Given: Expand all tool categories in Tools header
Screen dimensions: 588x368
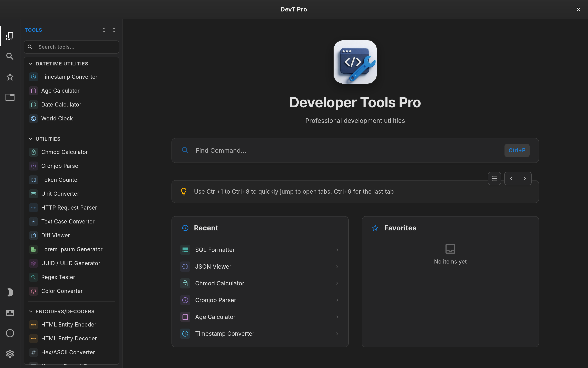Looking at the screenshot, I should tap(104, 30).
